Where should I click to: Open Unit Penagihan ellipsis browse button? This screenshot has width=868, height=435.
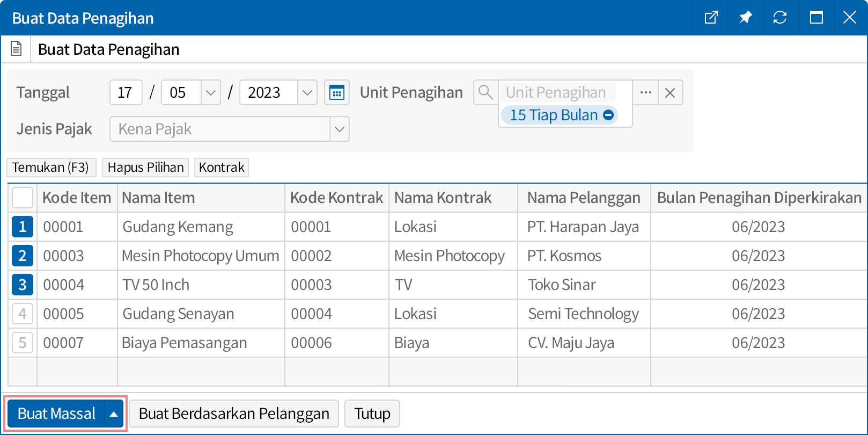click(x=645, y=92)
